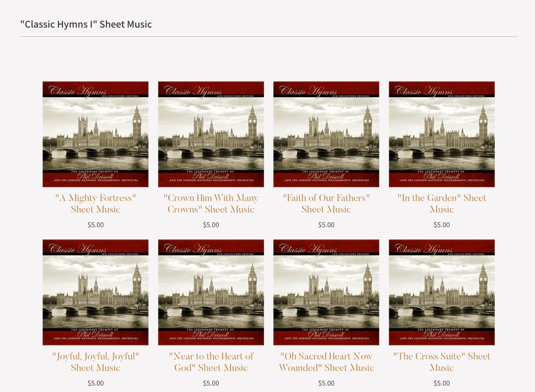Visit the "In the Garden" Sheet Music title

pyautogui.click(x=442, y=203)
